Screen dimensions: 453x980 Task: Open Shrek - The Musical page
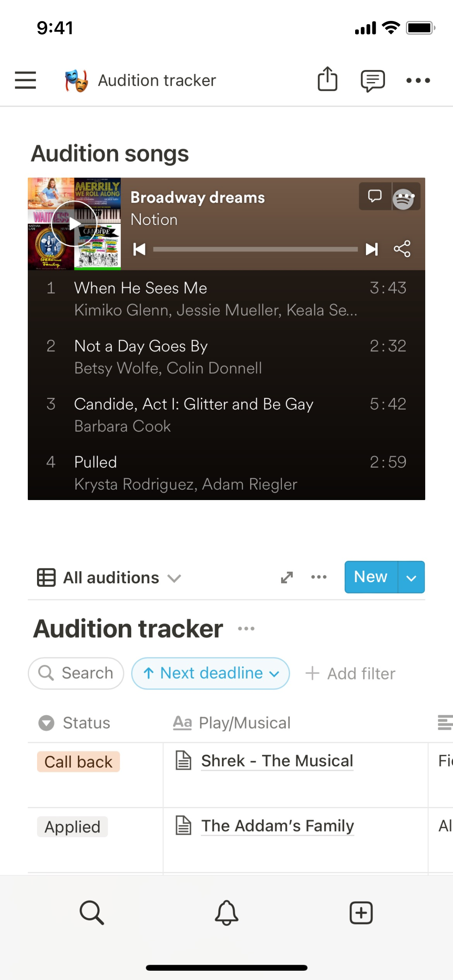tap(277, 761)
